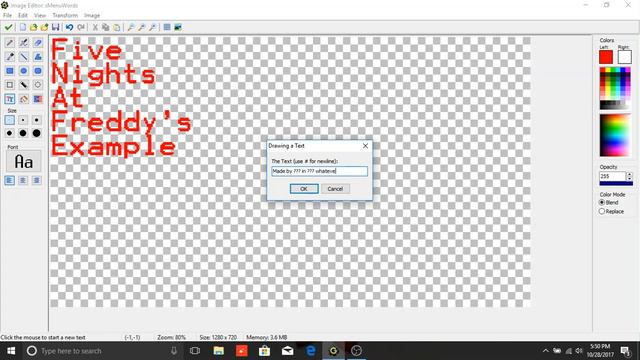Screen dimensions: 640x360
Task: Select the rectangular Selection tool
Action: [x=10, y=85]
